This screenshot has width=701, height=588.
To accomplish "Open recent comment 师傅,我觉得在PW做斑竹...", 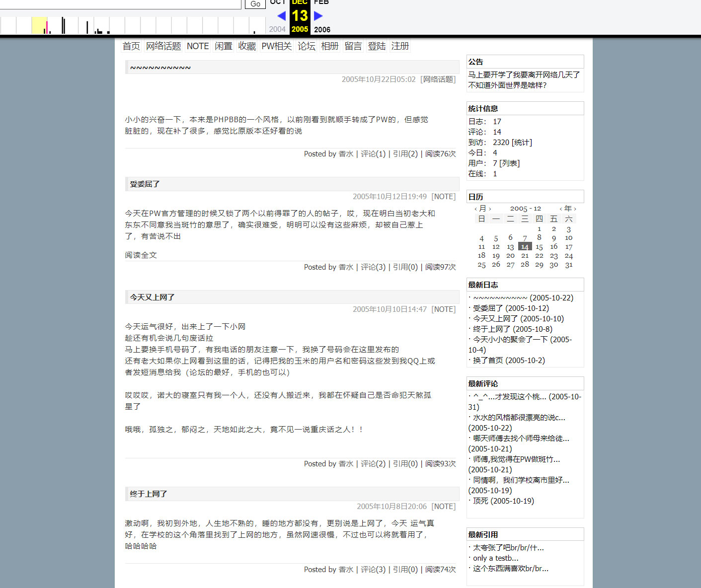I will pyautogui.click(x=515, y=464).
